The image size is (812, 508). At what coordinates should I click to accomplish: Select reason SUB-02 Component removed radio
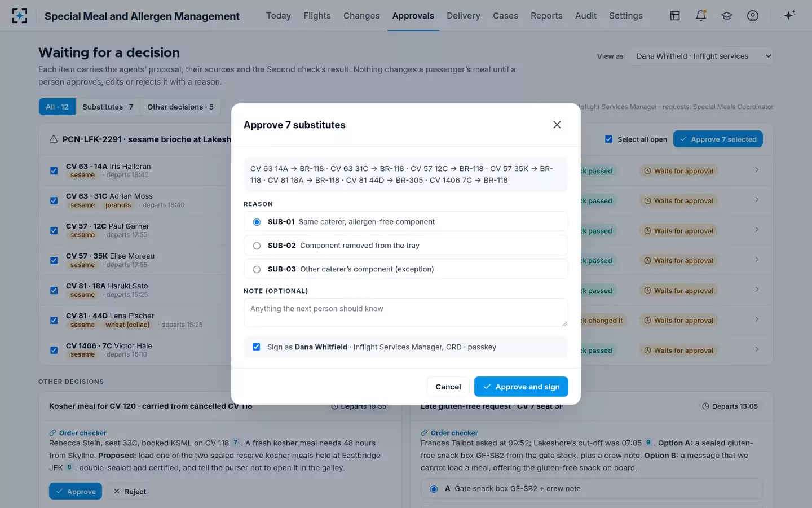(257, 246)
